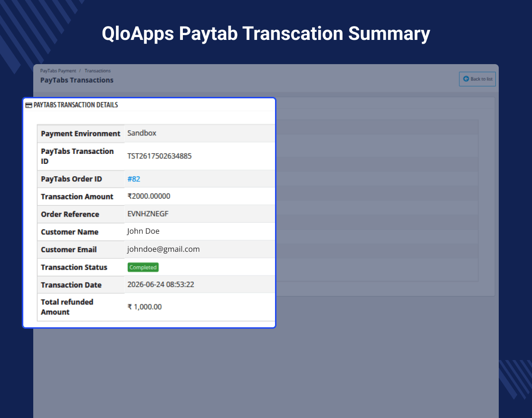Click the green Completed status badge
The width and height of the screenshot is (532, 418).
pos(143,267)
